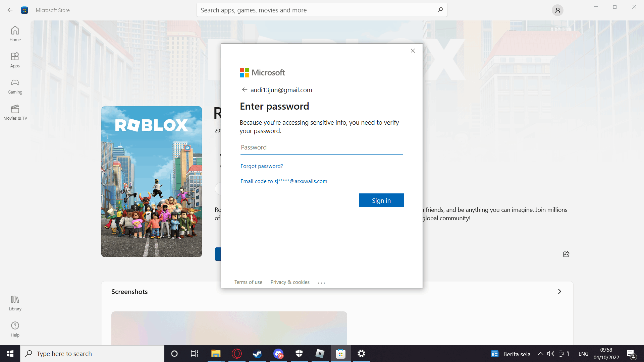
Task: Open the Gaming section
Action: tap(15, 86)
